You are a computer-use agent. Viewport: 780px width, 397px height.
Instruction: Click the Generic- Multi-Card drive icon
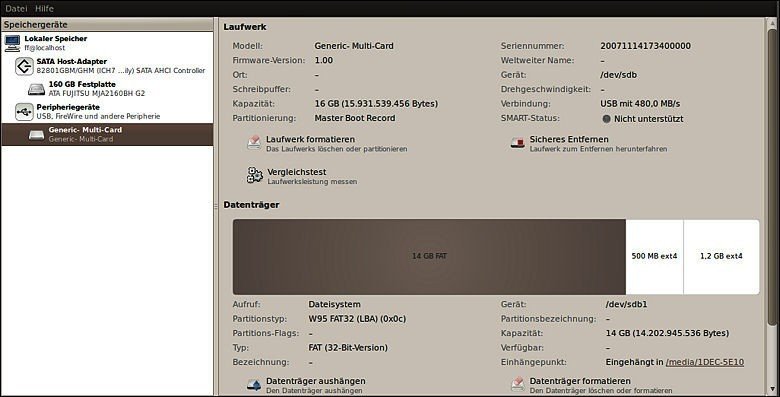point(36,135)
